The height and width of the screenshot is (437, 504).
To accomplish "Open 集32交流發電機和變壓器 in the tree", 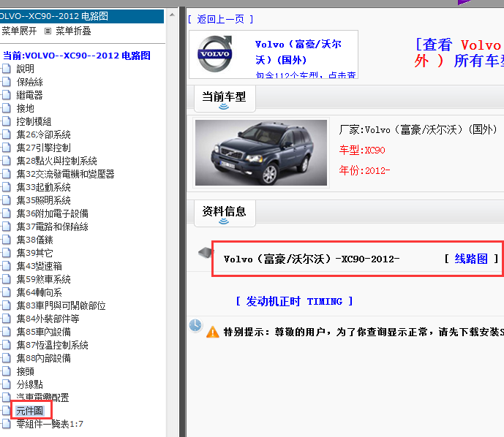I will pyautogui.click(x=65, y=174).
